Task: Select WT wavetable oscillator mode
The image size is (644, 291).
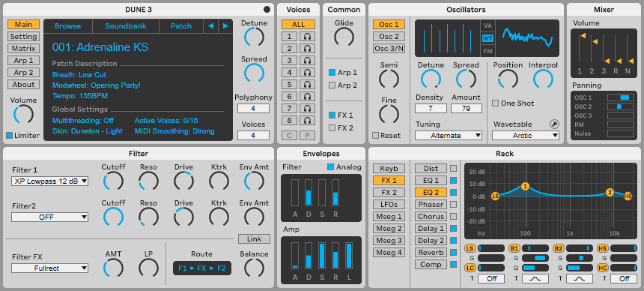Action: [x=487, y=38]
